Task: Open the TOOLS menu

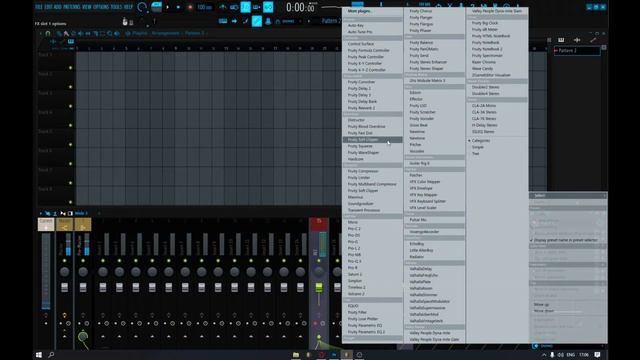Action: [116, 7]
